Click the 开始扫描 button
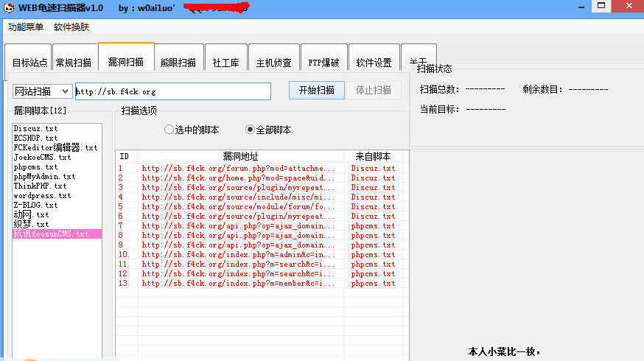 pyautogui.click(x=317, y=90)
